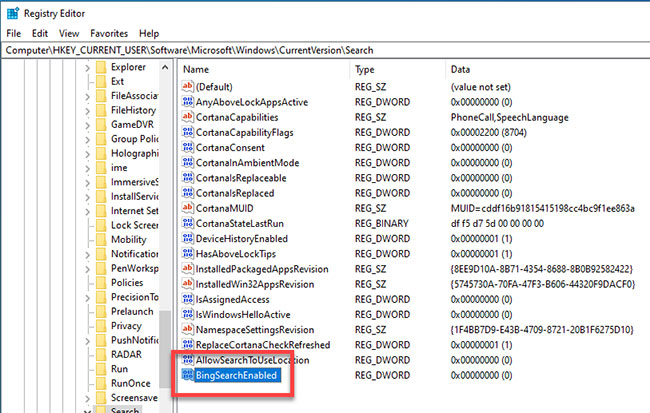Screen dimensions: 650x413
Task: Select the CortanaMUID string icon
Action: (x=188, y=208)
